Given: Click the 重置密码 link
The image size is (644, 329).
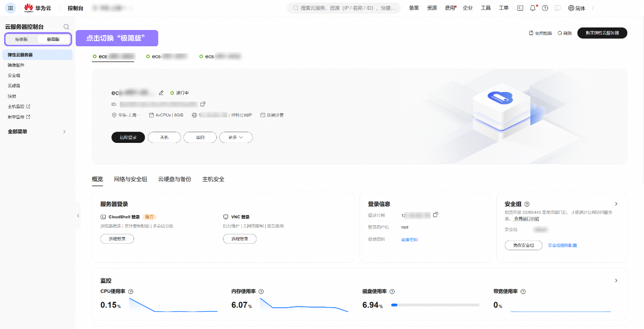Looking at the screenshot, I should coord(409,240).
